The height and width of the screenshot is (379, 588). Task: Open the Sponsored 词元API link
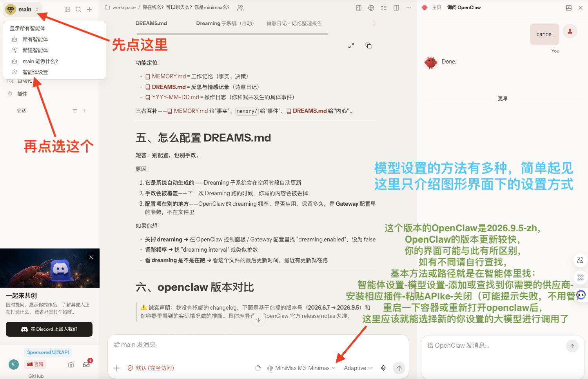[x=48, y=352]
